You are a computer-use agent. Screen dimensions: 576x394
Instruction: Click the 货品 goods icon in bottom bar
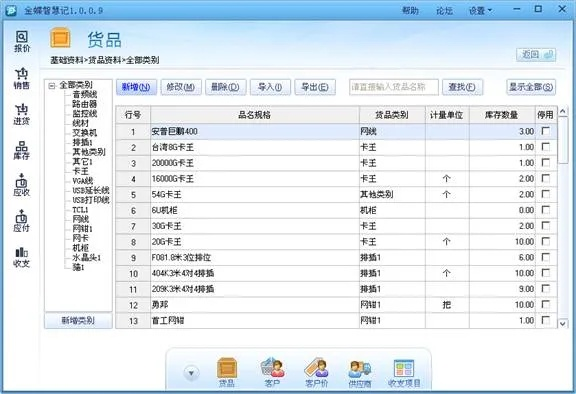pyautogui.click(x=227, y=372)
